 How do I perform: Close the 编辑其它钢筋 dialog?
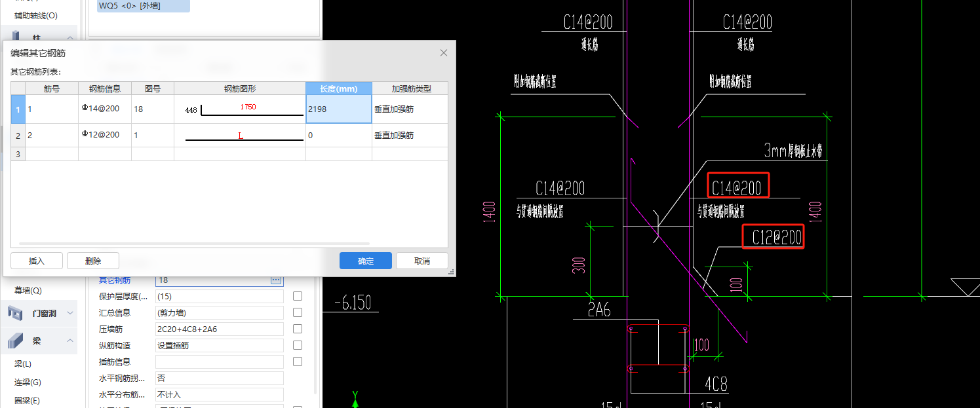pos(444,53)
